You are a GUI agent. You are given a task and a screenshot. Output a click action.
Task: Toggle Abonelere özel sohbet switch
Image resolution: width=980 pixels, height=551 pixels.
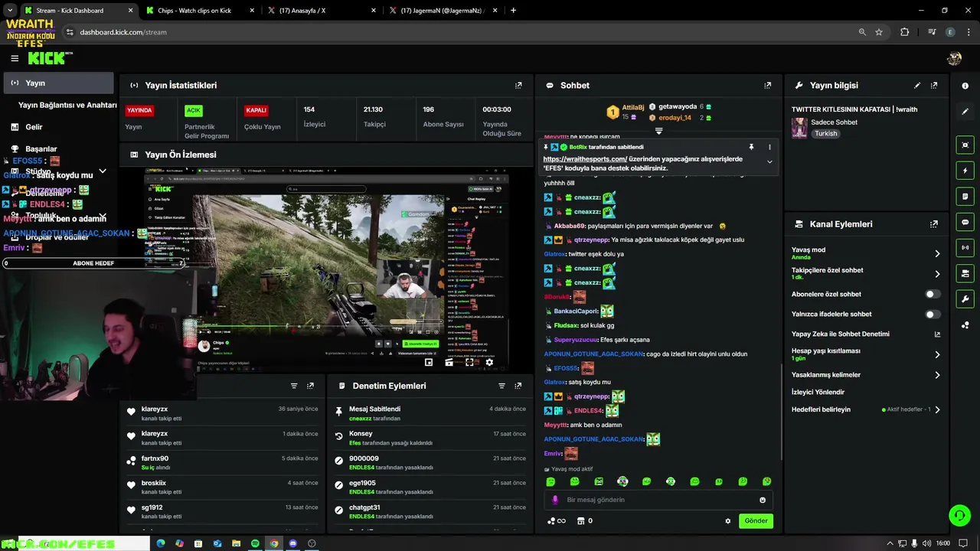point(933,294)
